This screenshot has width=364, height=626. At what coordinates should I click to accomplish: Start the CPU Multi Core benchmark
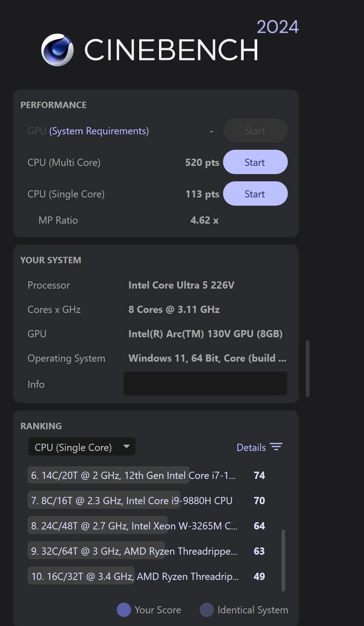[x=255, y=162]
